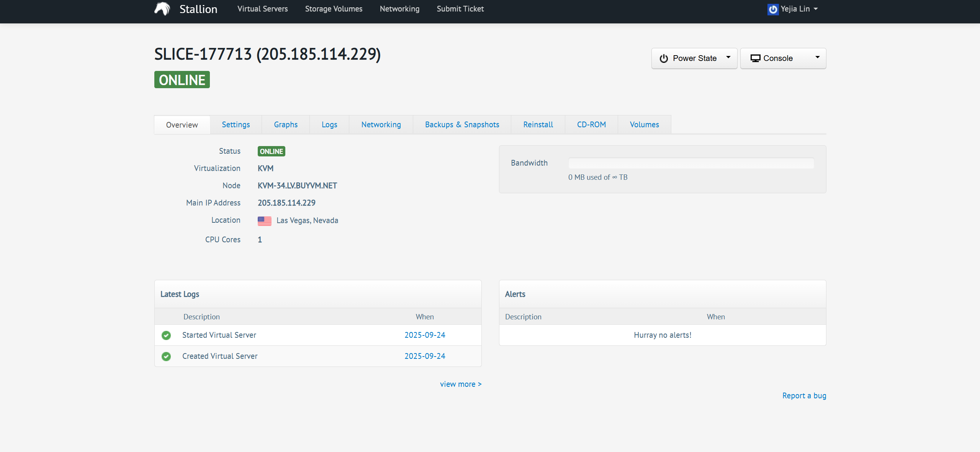The image size is (980, 452).
Task: Click the power icon on Power State button
Action: [x=664, y=58]
